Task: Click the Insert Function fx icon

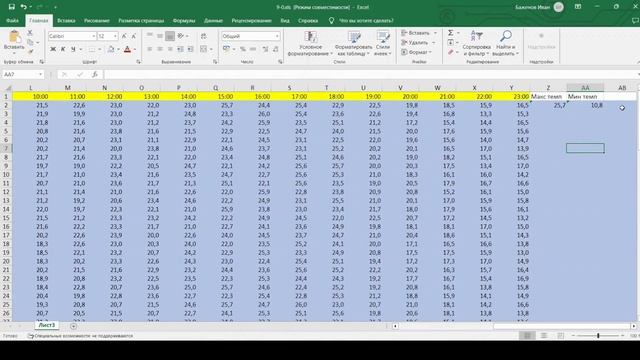Action: [x=95, y=74]
